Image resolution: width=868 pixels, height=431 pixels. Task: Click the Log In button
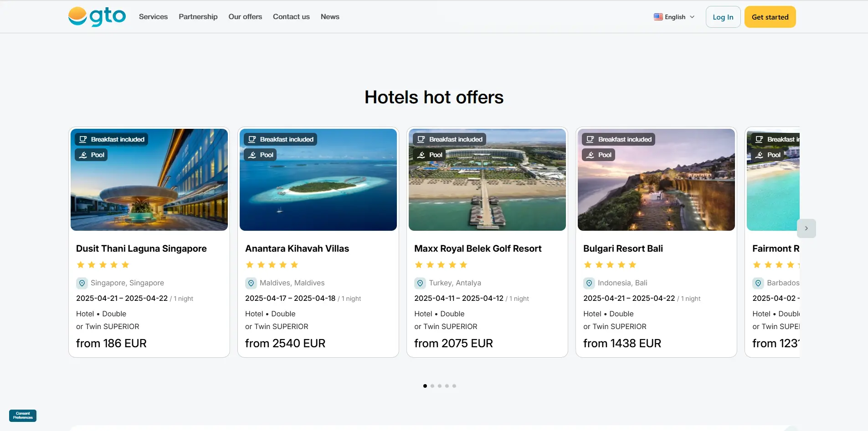click(x=723, y=16)
